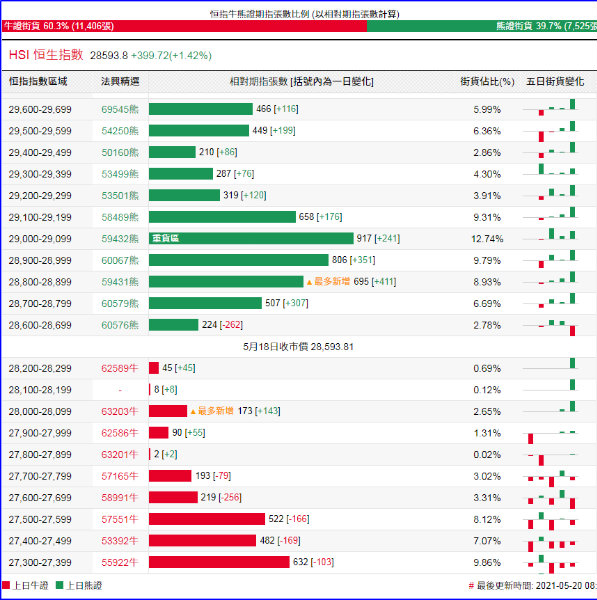The height and width of the screenshot is (600, 597).
Task: Click the orange triangle beside 695 [+411]
Action: click(x=309, y=282)
